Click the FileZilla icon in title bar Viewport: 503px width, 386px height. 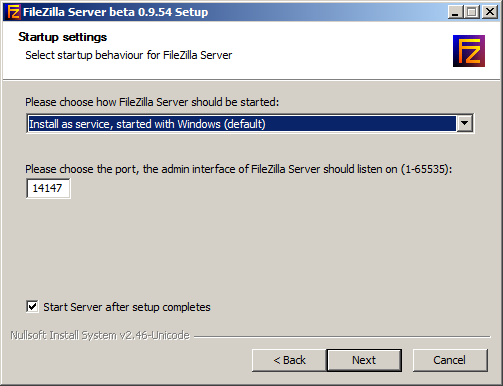pos(13,12)
